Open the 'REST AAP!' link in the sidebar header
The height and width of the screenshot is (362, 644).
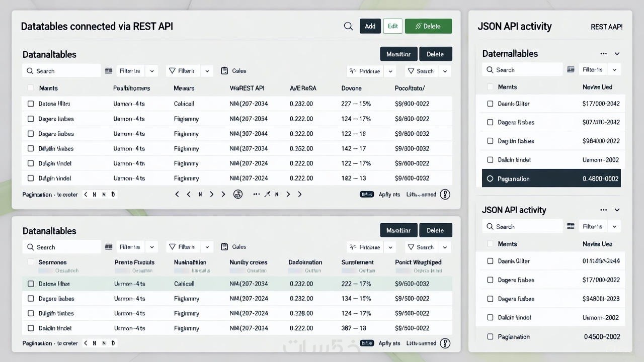[607, 27]
